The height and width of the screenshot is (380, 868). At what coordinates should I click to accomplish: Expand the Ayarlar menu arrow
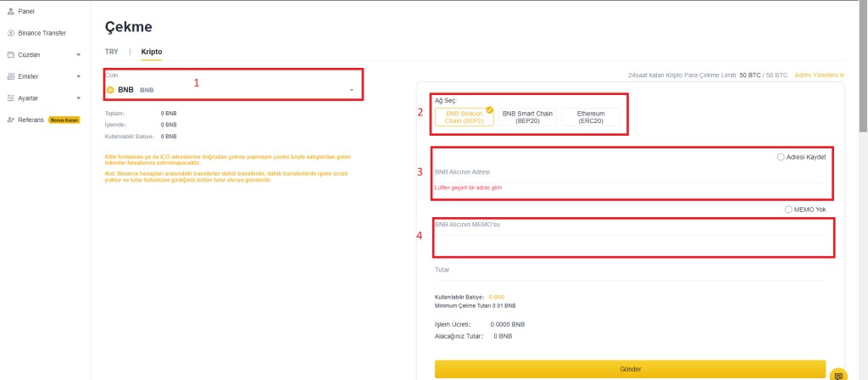pyautogui.click(x=78, y=98)
